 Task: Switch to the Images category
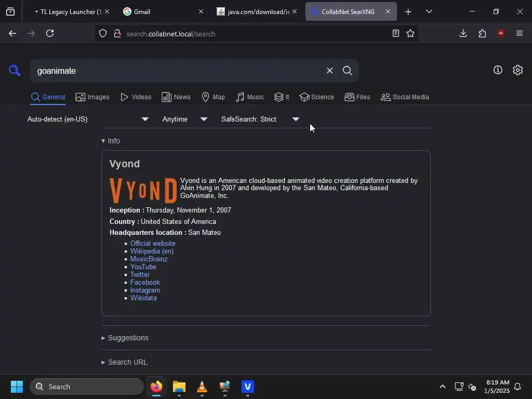tap(92, 97)
